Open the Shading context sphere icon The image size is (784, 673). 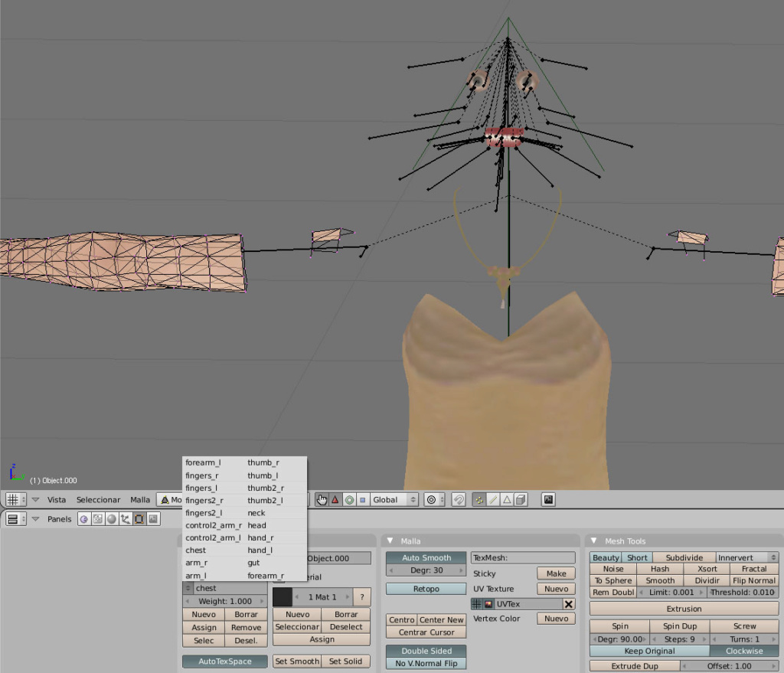pyautogui.click(x=112, y=519)
